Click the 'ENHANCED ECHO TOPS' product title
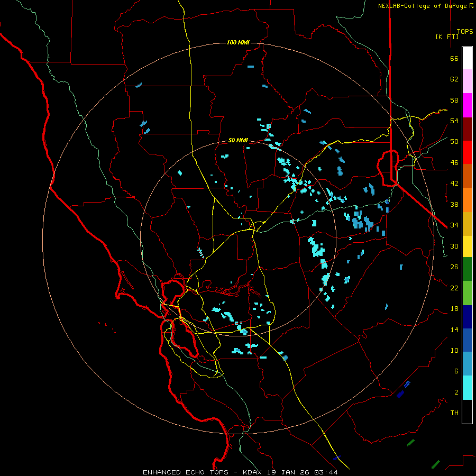 pyautogui.click(x=186, y=472)
